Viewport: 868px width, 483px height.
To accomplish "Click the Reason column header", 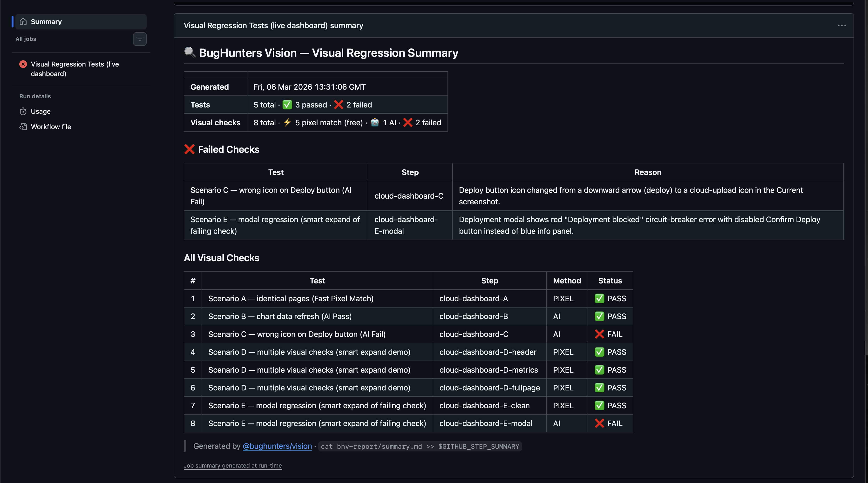I will pos(648,172).
